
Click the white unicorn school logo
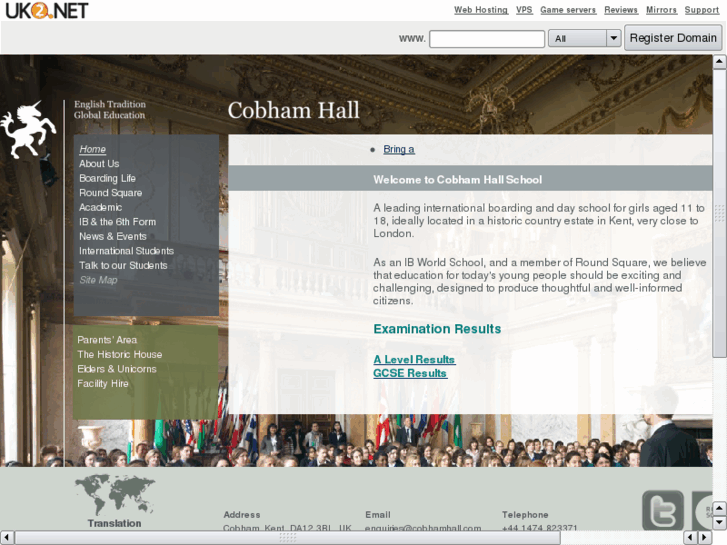tap(28, 129)
